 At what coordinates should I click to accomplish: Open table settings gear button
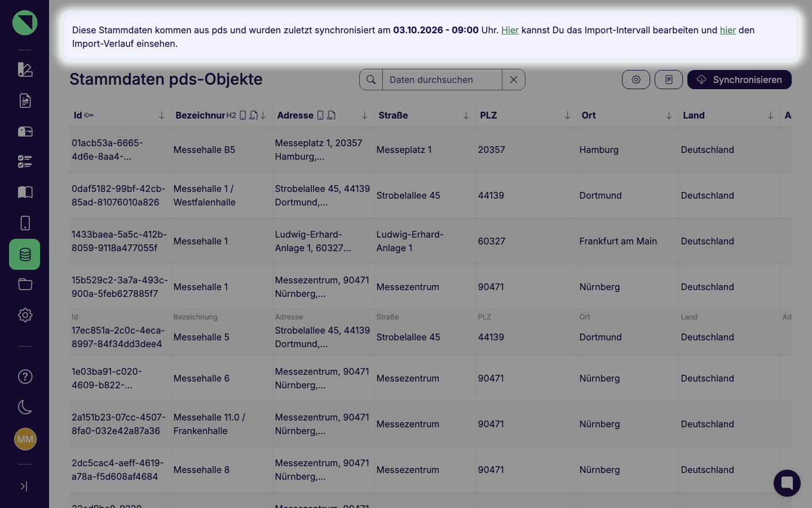click(x=636, y=80)
